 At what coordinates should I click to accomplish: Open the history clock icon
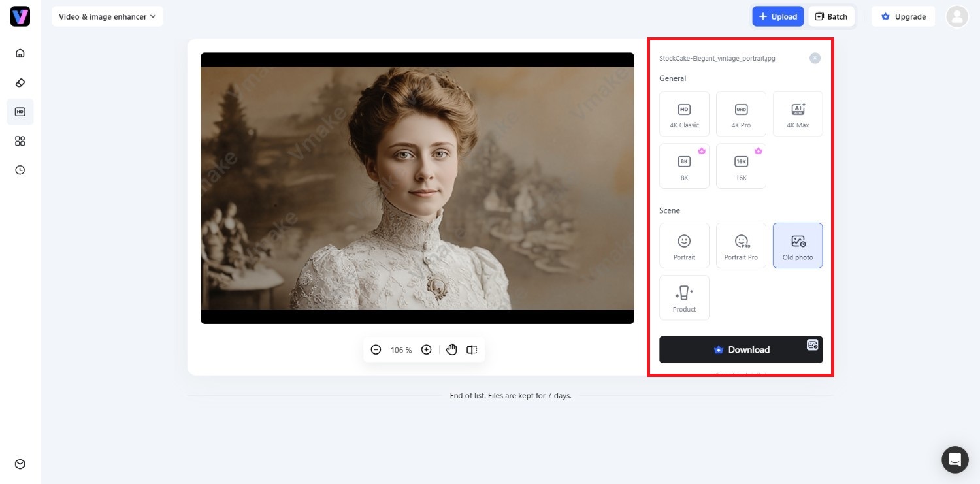[20, 170]
